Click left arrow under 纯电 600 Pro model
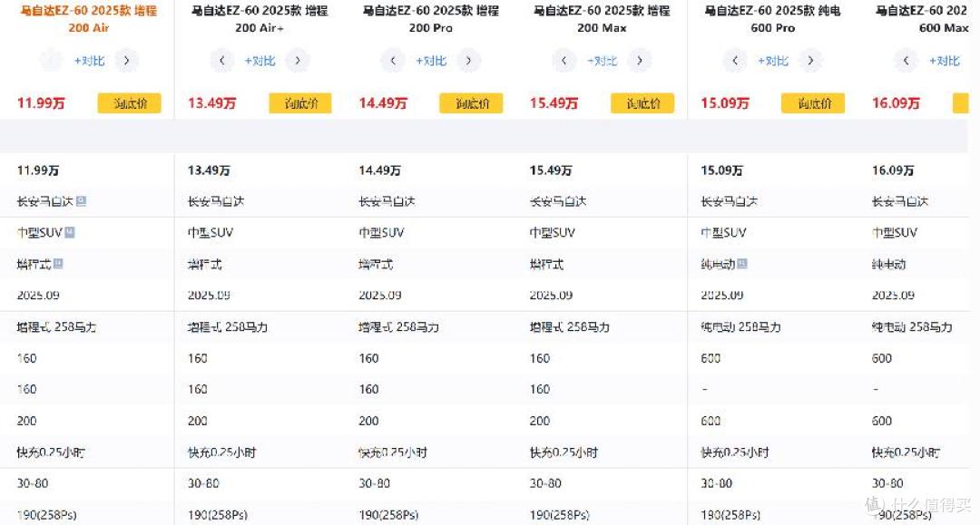 click(735, 61)
